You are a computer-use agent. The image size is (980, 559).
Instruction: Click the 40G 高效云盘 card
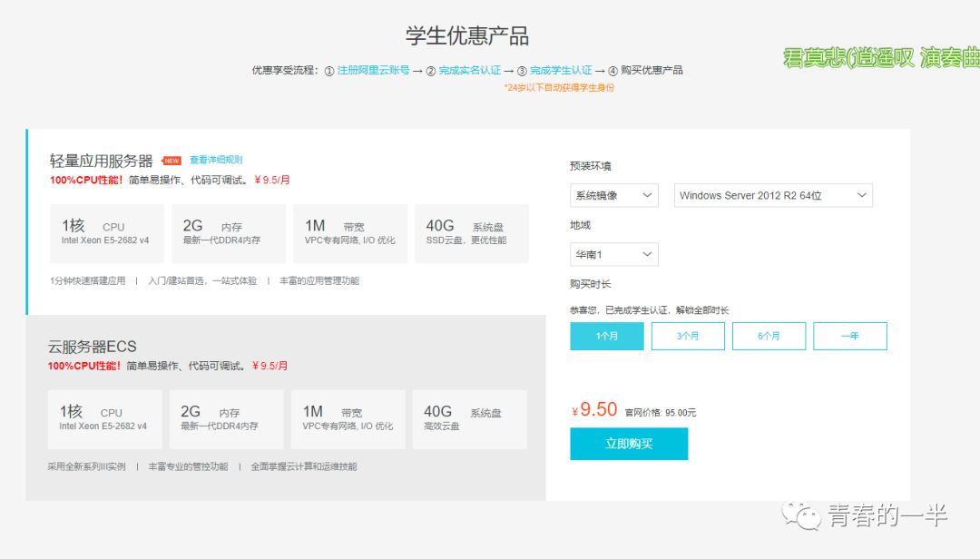tap(469, 419)
